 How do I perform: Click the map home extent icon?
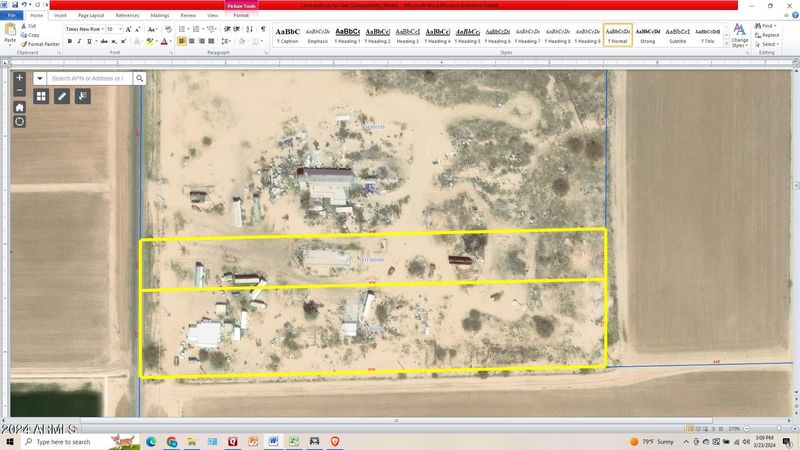[19, 107]
